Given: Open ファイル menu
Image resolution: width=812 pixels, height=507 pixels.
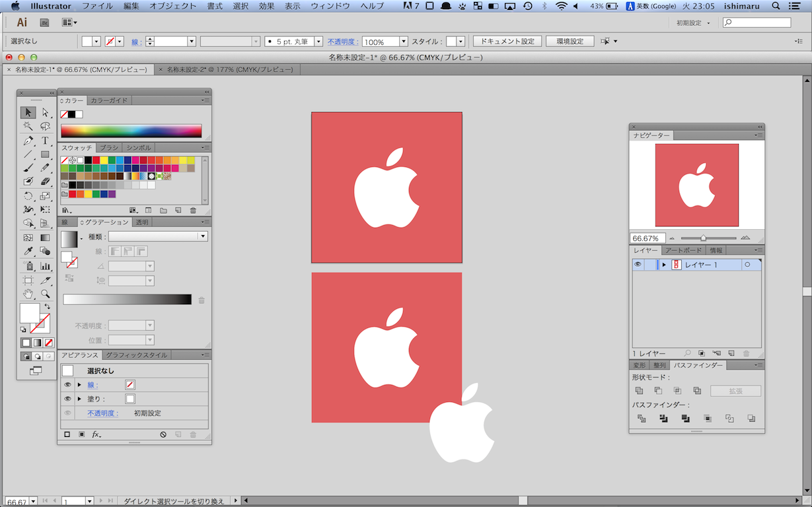Looking at the screenshot, I should tap(97, 6).
